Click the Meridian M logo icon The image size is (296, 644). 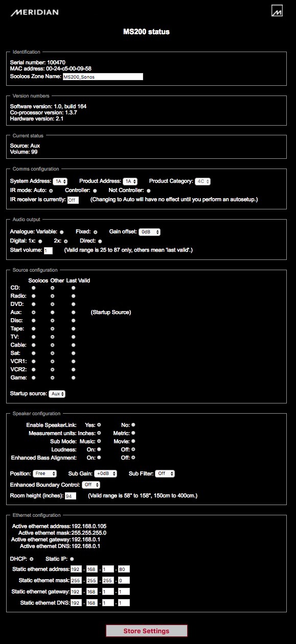tap(278, 11)
